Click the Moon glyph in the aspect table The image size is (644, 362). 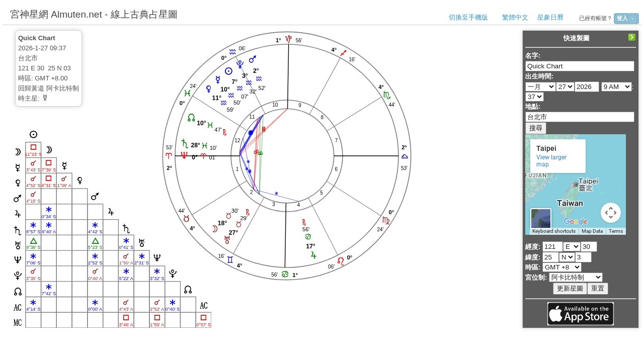pos(48,149)
